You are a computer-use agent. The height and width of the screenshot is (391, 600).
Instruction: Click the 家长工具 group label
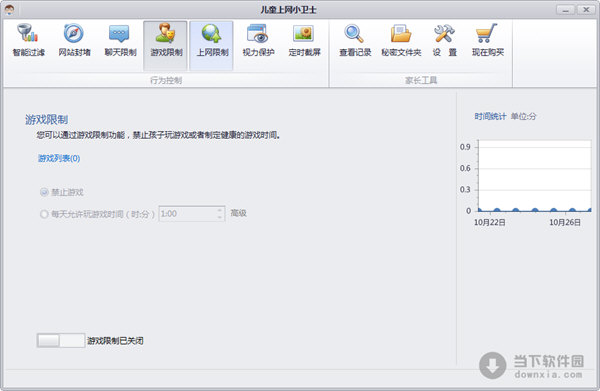421,80
